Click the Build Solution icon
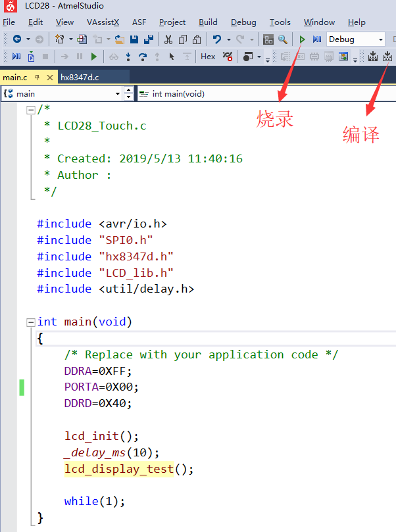The width and height of the screenshot is (396, 532). [x=373, y=57]
